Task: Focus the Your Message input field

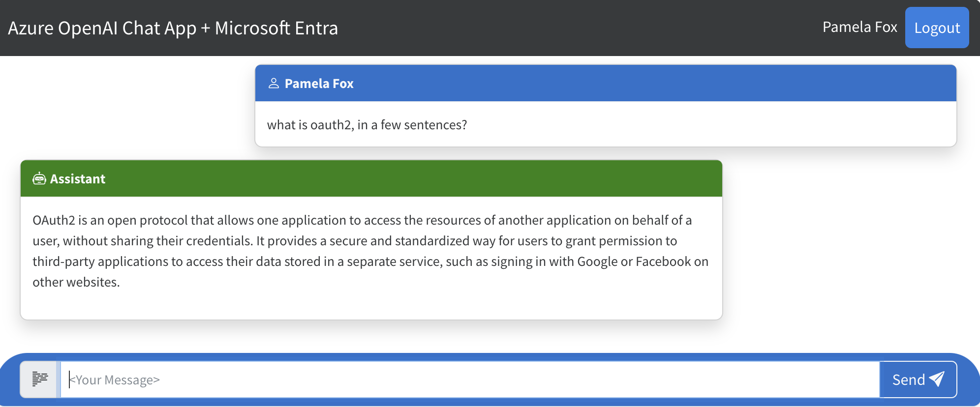Action: [x=470, y=379]
